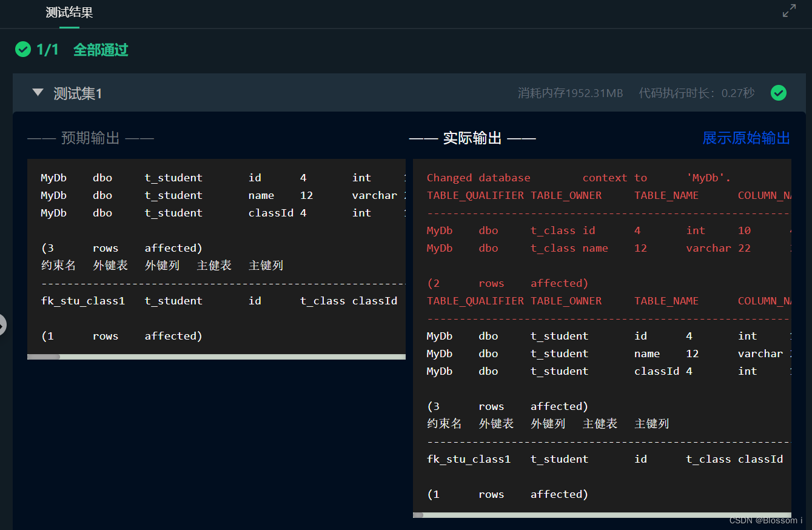Viewport: 812px width, 530px height.
Task: Click red TABLE_QUALIFIER header at top
Action: pos(475,195)
